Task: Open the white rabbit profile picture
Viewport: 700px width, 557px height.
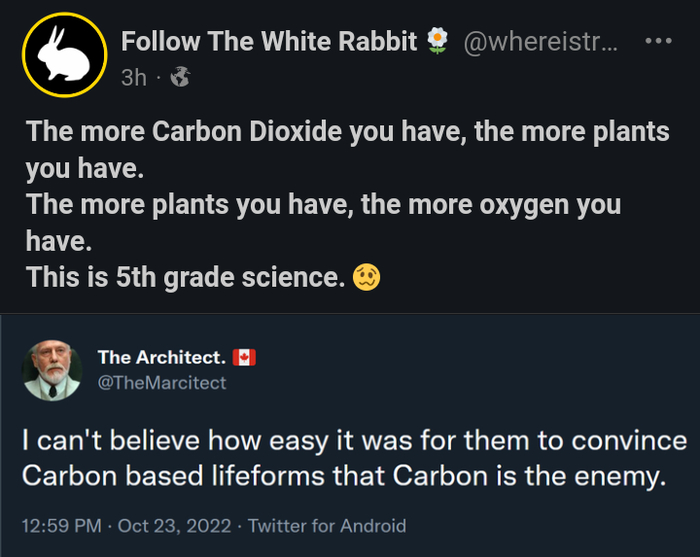Action: point(65,56)
